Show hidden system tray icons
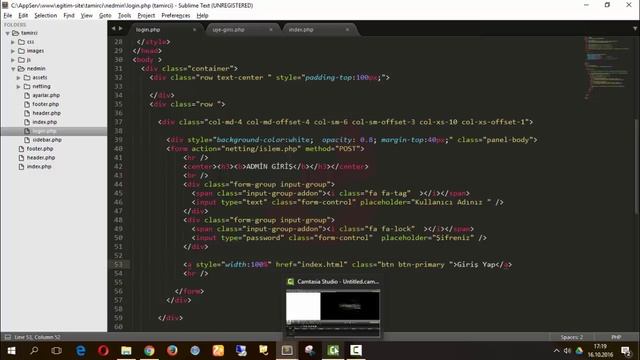 (556, 350)
